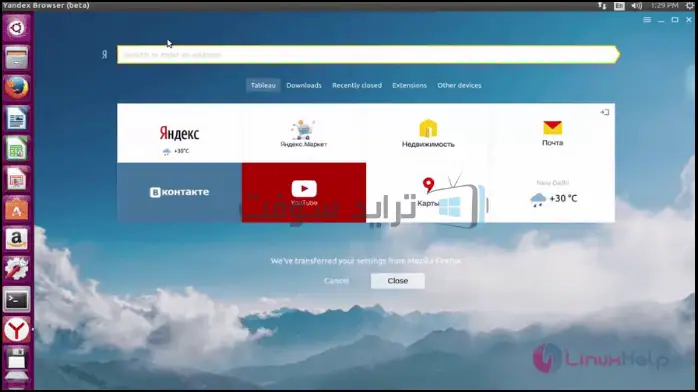Open the YouTube tile
The width and height of the screenshot is (698, 392).
tap(304, 193)
